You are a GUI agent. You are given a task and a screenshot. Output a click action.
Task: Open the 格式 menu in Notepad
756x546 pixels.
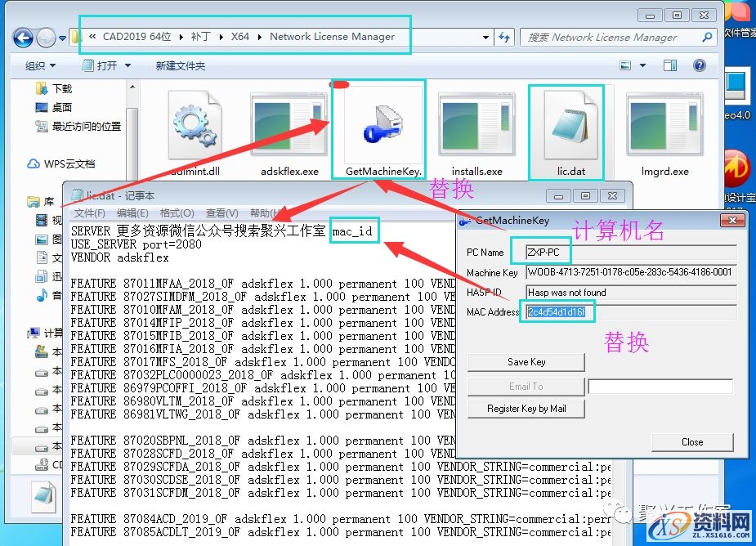click(x=177, y=213)
